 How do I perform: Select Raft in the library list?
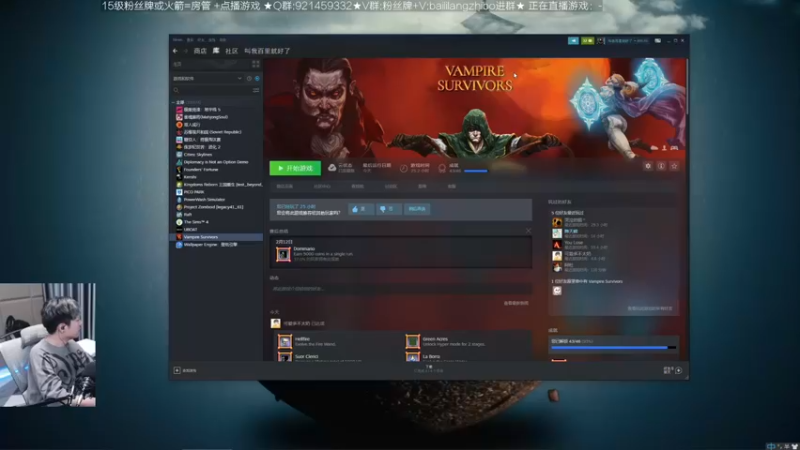tap(217, 214)
